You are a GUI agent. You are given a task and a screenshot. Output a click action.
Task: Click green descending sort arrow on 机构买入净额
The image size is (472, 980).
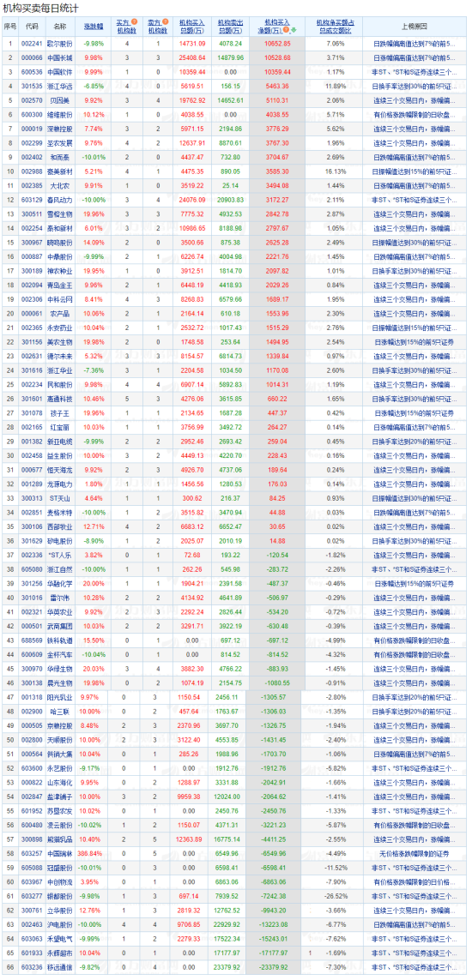(293, 29)
